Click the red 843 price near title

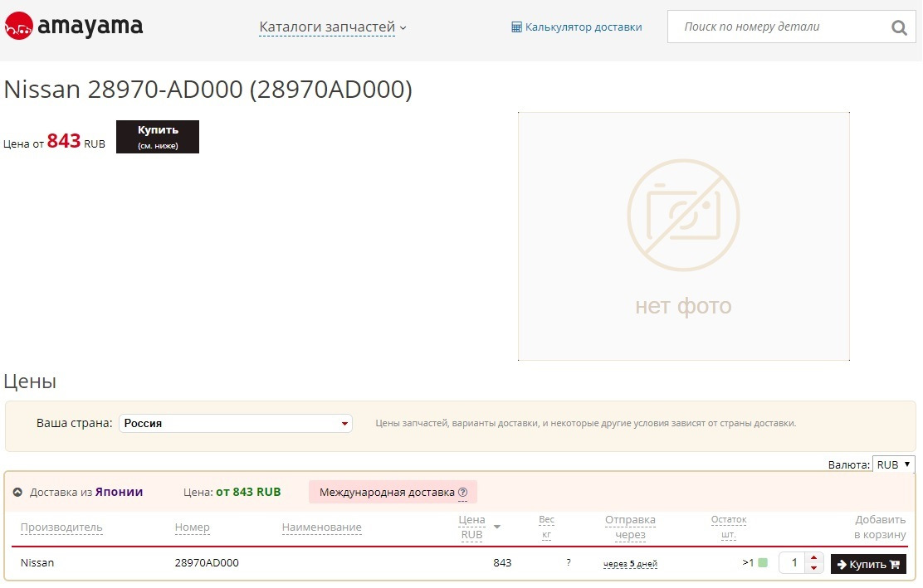point(64,141)
